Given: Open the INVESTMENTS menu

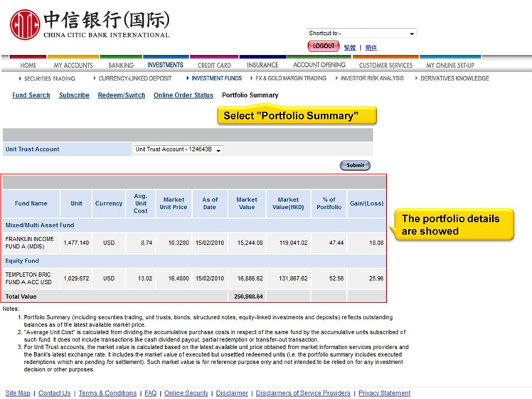Looking at the screenshot, I should (x=165, y=65).
